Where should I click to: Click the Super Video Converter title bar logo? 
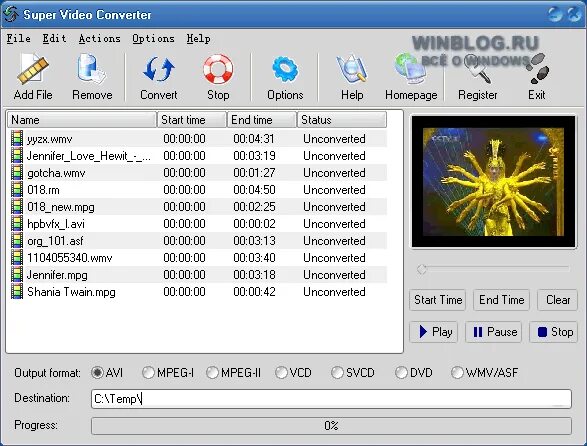pyautogui.click(x=10, y=14)
